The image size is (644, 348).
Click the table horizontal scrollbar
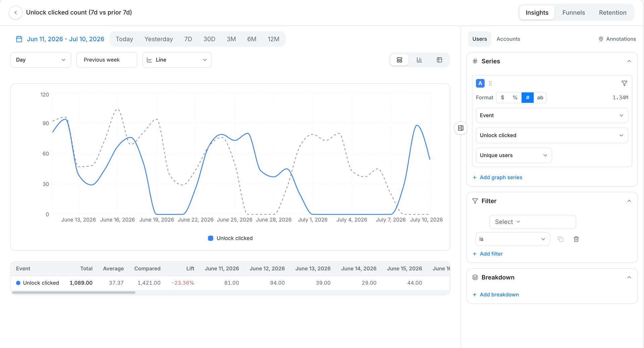(x=74, y=293)
